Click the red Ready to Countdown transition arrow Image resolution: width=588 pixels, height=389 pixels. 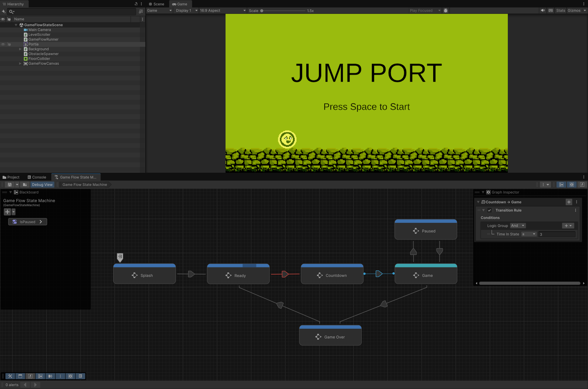click(x=285, y=274)
